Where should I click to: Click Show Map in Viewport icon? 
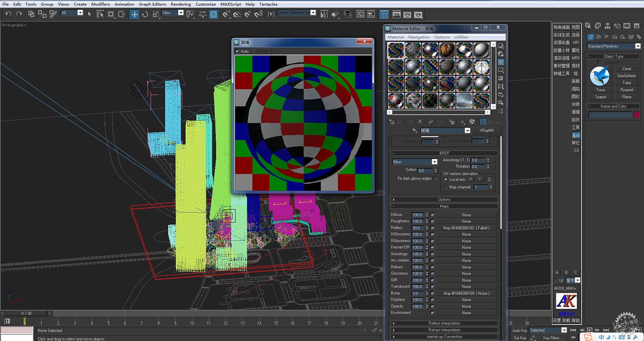point(472,122)
